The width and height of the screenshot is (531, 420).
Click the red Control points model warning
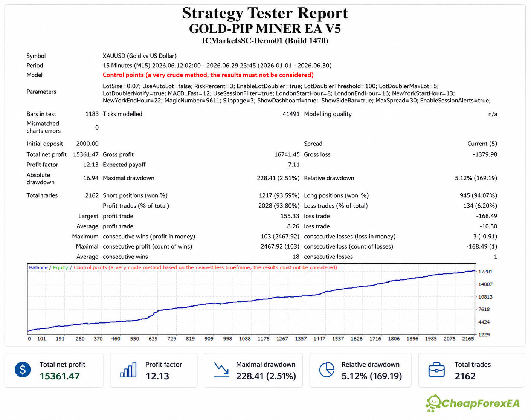pyautogui.click(x=208, y=75)
